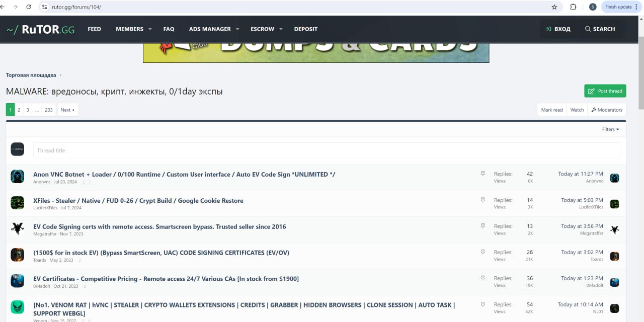Click the Finish update button
Image resolution: width=644 pixels, height=322 pixels.
[x=621, y=7]
